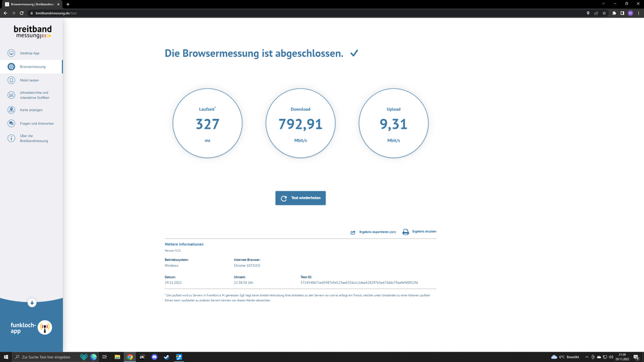Open Steam from the taskbar
The image size is (644, 362).
(166, 357)
